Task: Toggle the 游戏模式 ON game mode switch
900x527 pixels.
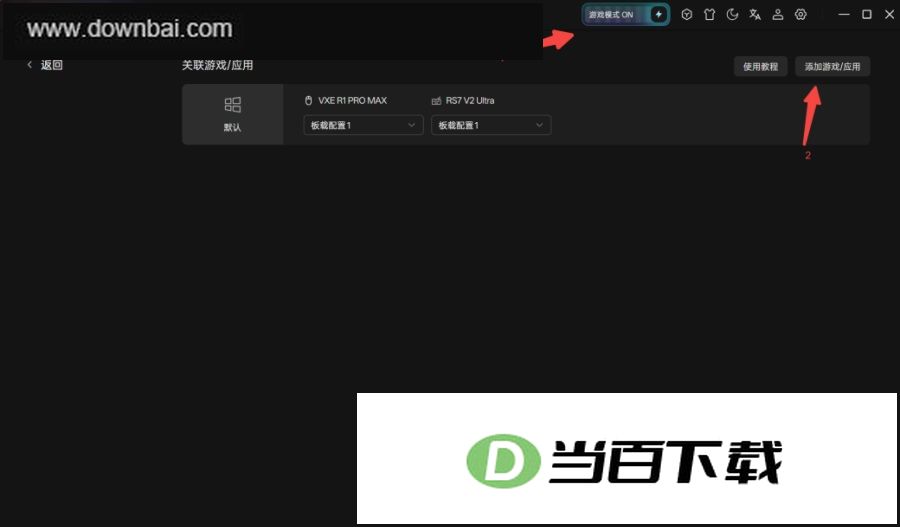Action: [626, 15]
